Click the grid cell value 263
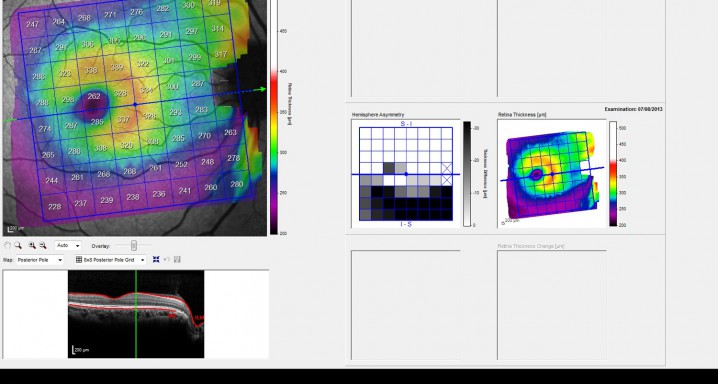The width and height of the screenshot is (718, 384). pyautogui.click(x=230, y=132)
